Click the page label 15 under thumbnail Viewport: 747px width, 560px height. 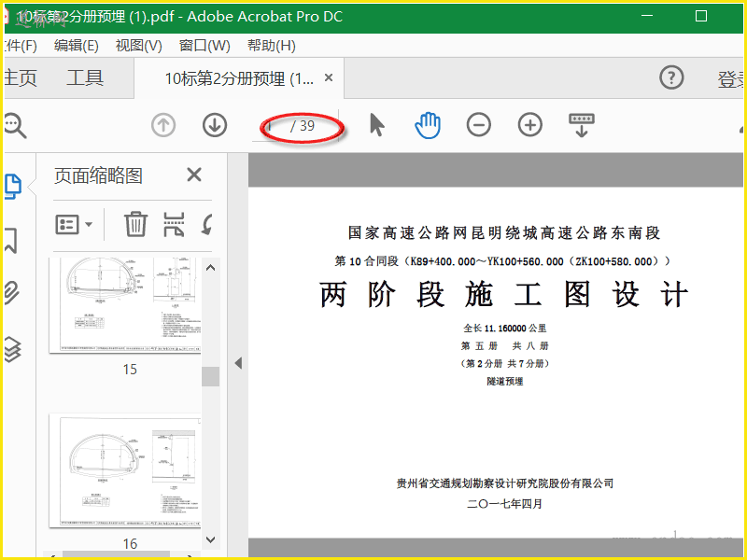130,369
